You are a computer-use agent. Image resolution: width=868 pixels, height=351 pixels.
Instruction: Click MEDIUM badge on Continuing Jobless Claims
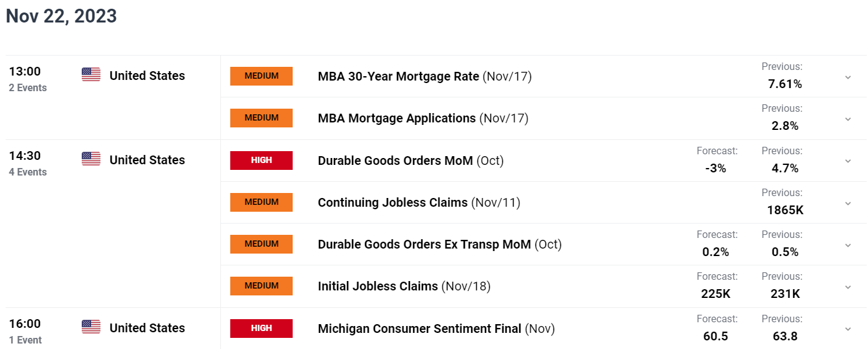pos(261,202)
